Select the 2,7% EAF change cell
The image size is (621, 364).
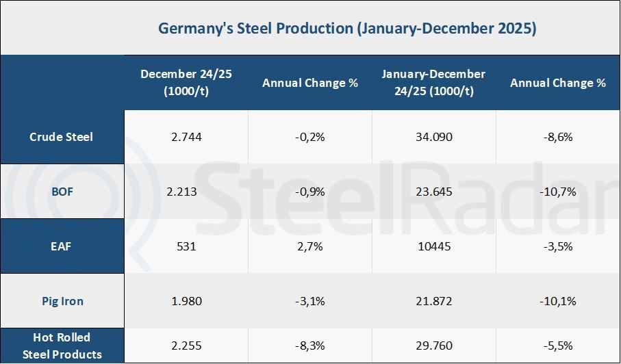(310, 246)
